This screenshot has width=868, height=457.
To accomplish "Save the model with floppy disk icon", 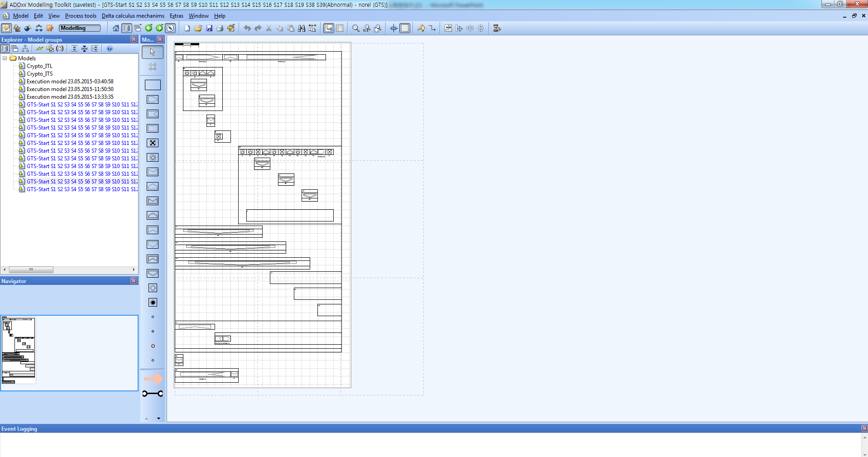I will [x=209, y=28].
